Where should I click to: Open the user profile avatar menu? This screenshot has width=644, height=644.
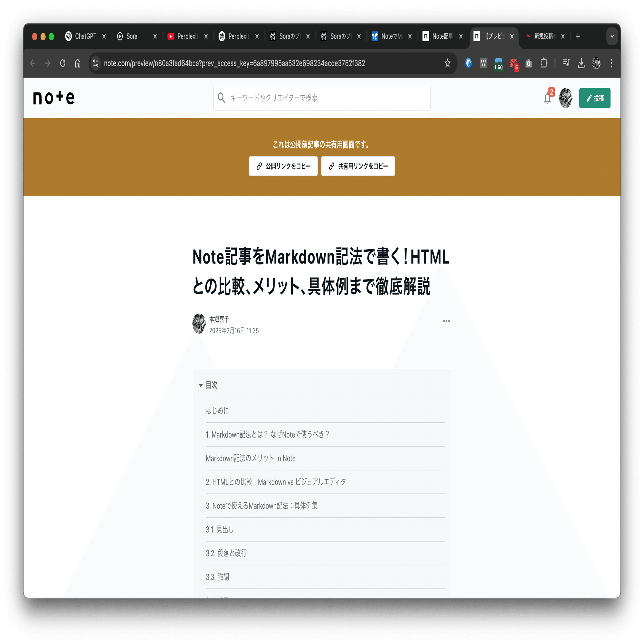(566, 98)
